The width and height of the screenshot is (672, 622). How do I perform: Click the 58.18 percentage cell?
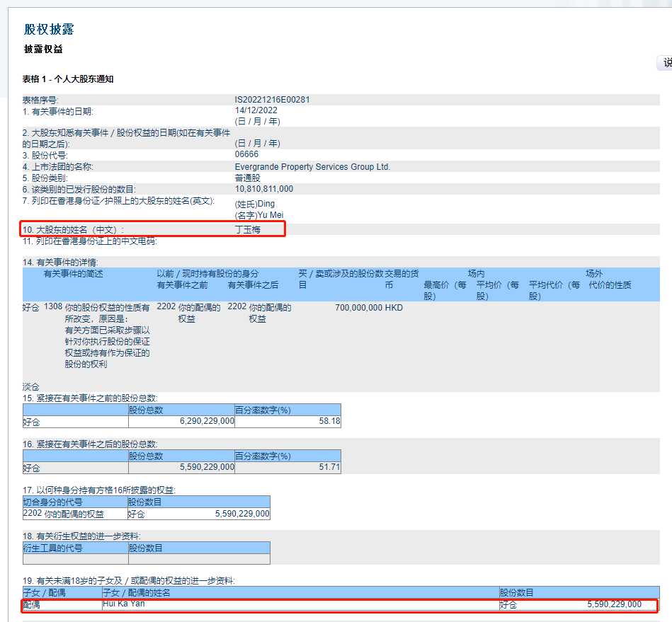[329, 421]
